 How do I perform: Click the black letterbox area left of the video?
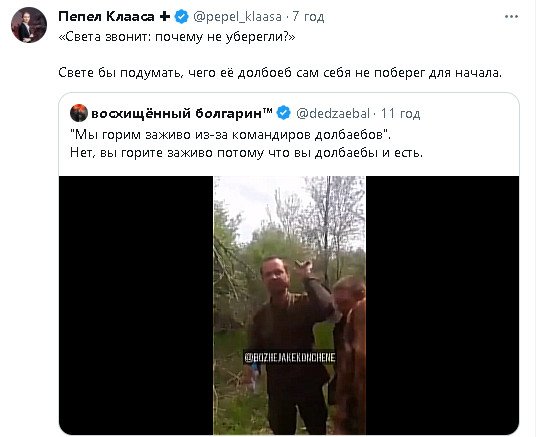[x=136, y=305]
